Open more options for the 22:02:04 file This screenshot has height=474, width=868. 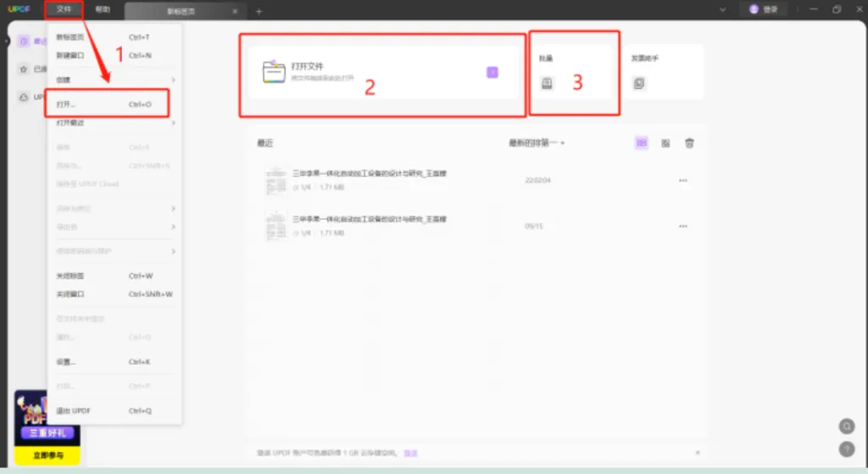[x=683, y=181]
